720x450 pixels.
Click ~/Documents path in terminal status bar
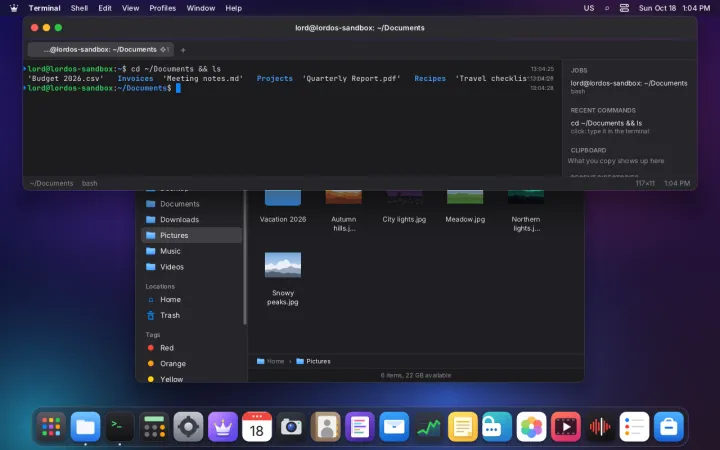pos(51,183)
